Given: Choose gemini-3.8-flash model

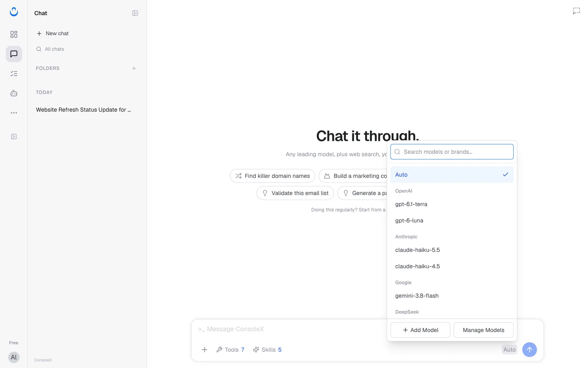Looking at the screenshot, I should click(x=452, y=296).
